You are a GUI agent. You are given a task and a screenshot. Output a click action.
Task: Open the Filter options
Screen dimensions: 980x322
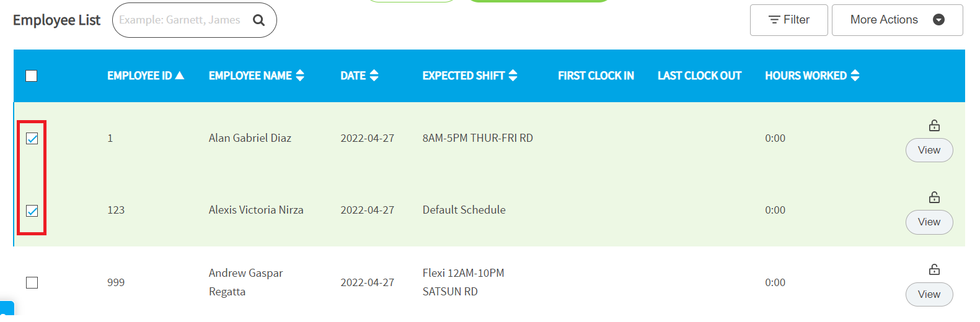788,20
